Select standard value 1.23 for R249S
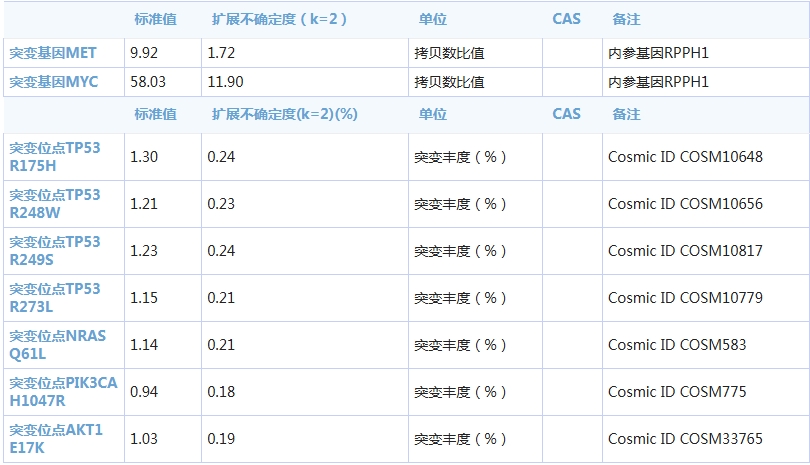810x465 pixels. click(x=144, y=251)
